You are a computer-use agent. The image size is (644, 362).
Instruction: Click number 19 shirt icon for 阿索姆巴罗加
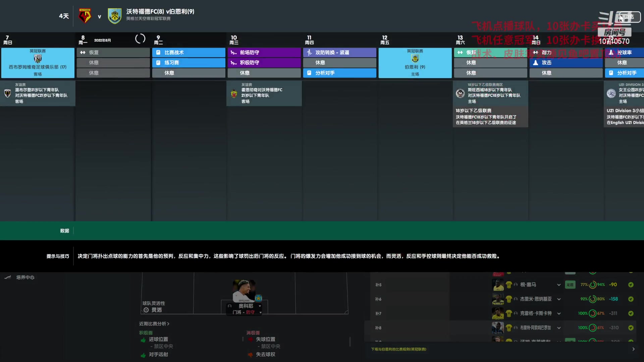click(x=509, y=328)
